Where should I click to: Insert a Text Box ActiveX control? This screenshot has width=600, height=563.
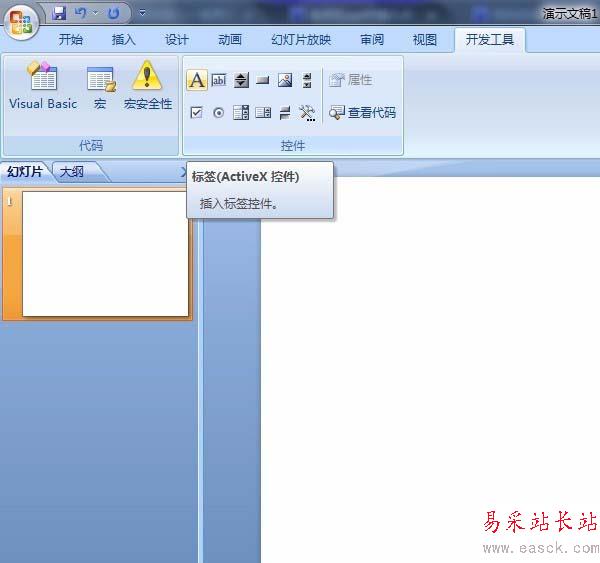219,80
